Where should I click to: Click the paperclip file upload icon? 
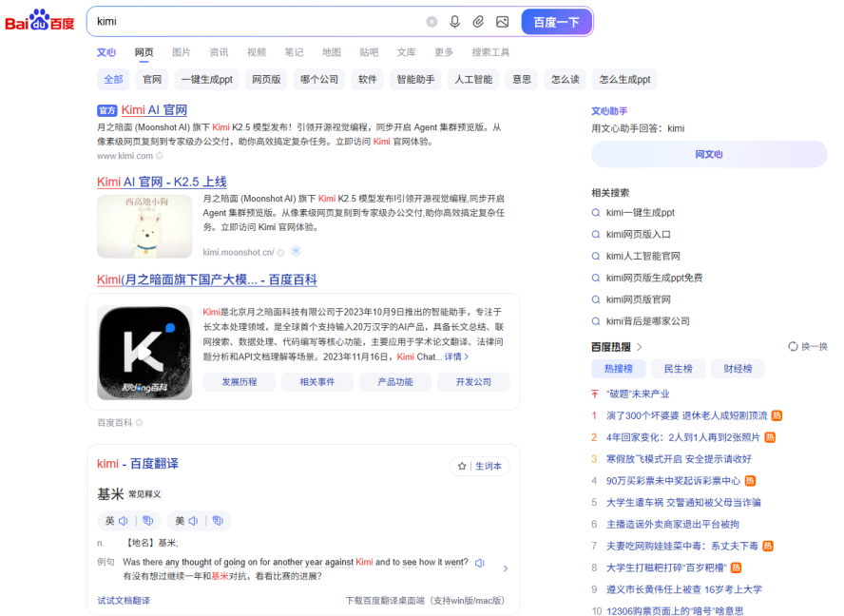click(x=479, y=22)
